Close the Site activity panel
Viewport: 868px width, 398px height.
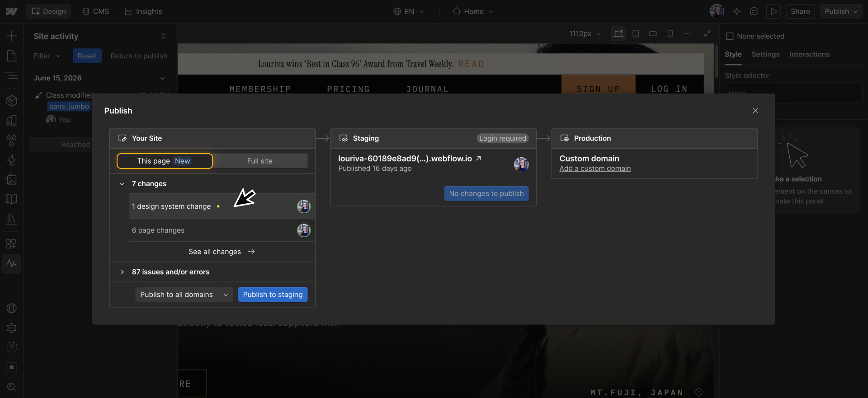click(x=164, y=36)
